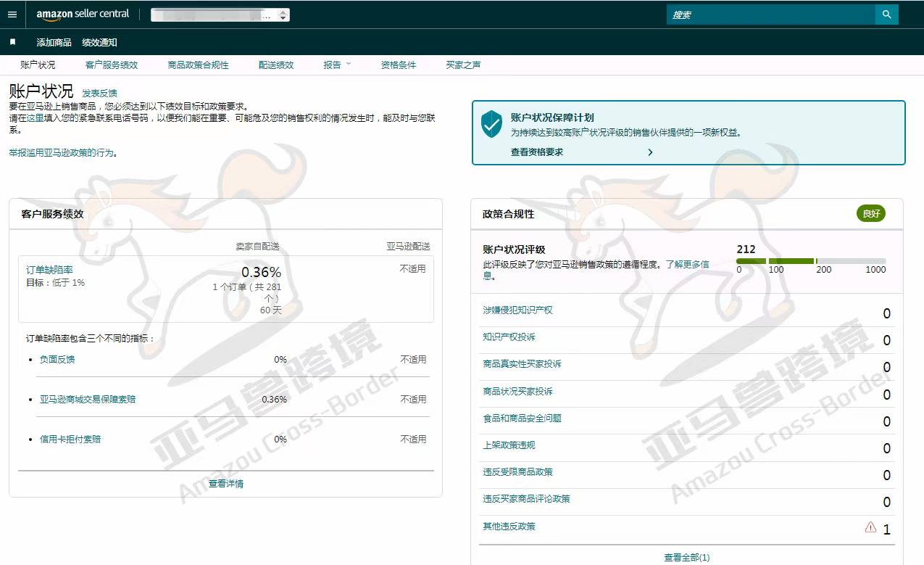
Task: Click the 亚马逊配送 column header
Action: 408,247
